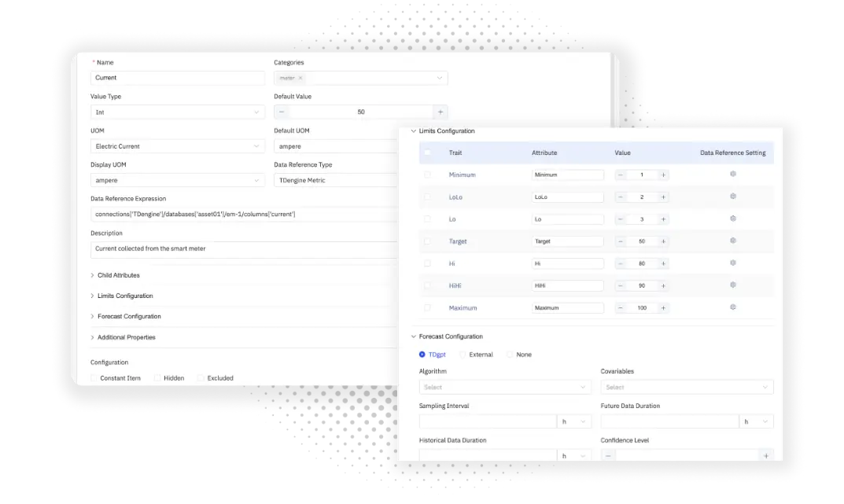The image size is (844, 504).
Task: Edit the Minimum attribute name field
Action: pos(567,175)
